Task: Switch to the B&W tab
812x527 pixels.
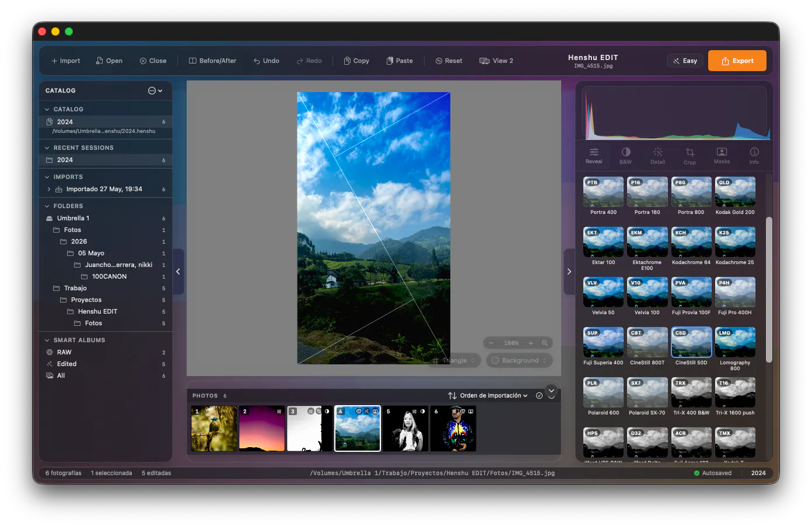Action: [626, 156]
